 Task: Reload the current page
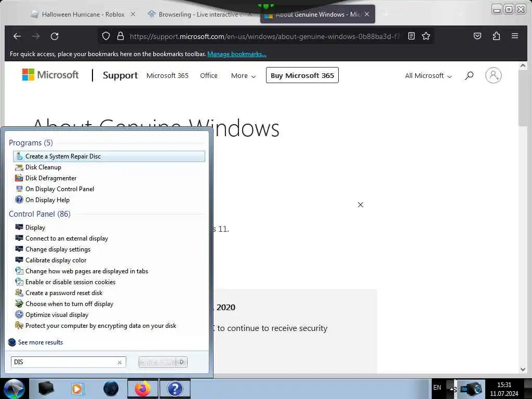(x=55, y=36)
